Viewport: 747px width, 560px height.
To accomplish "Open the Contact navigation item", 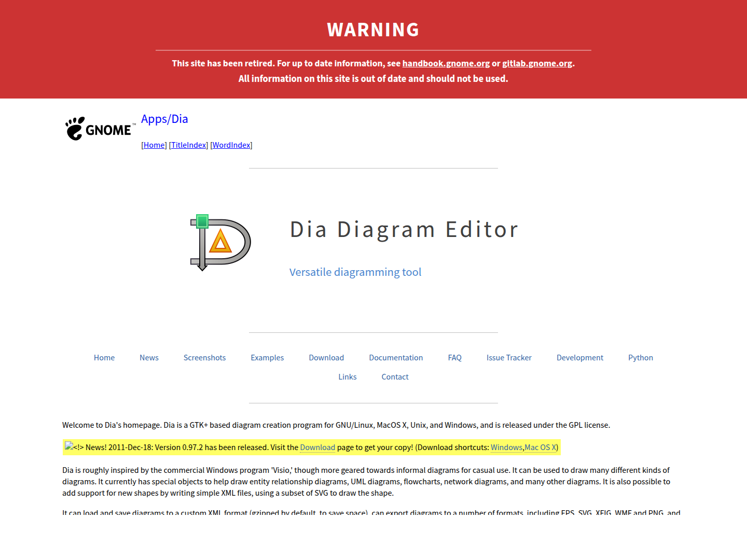I will coord(395,377).
